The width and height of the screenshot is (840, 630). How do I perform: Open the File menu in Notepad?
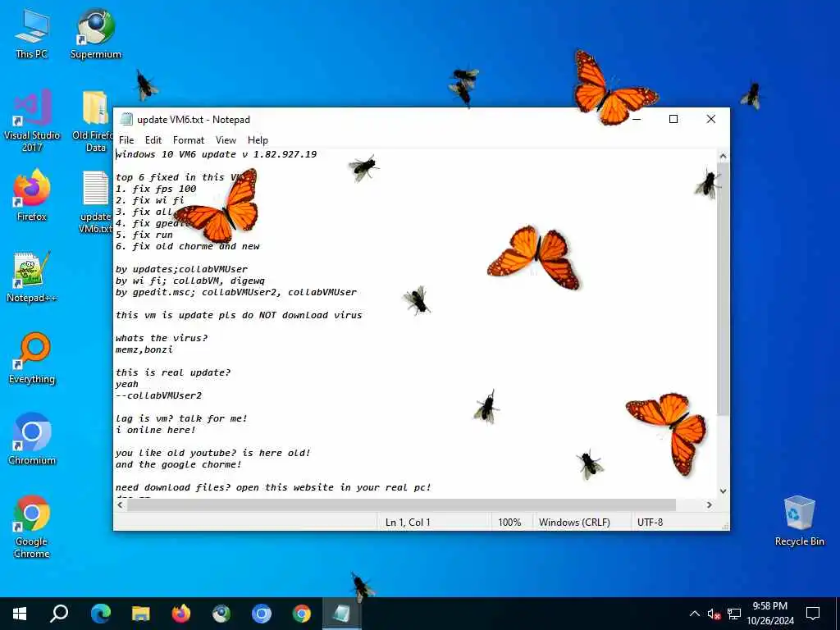[126, 139]
